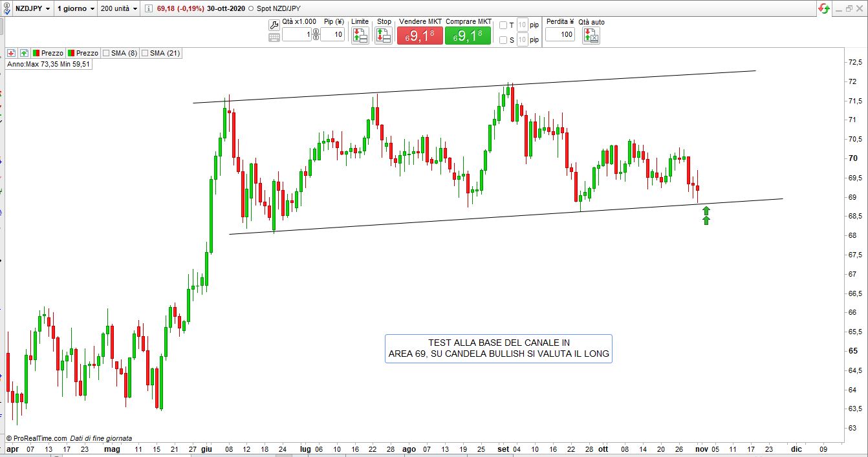Click the keyboard icon below the wrench
The width and height of the screenshot is (868, 457).
pos(274,37)
